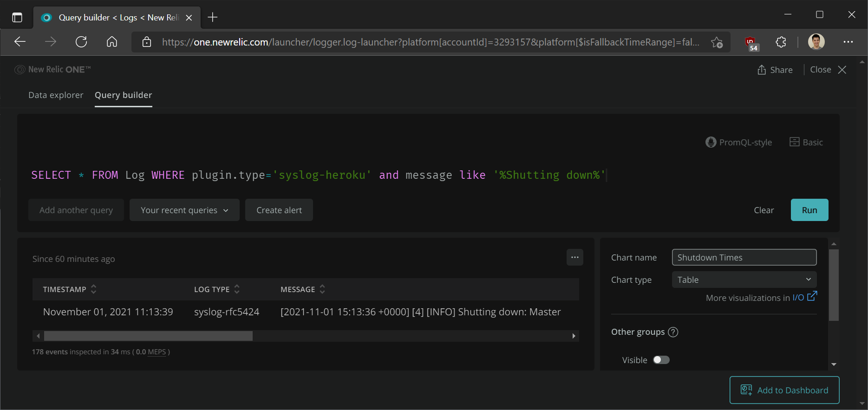
Task: Sort by TIMESTAMP column
Action: (x=70, y=289)
